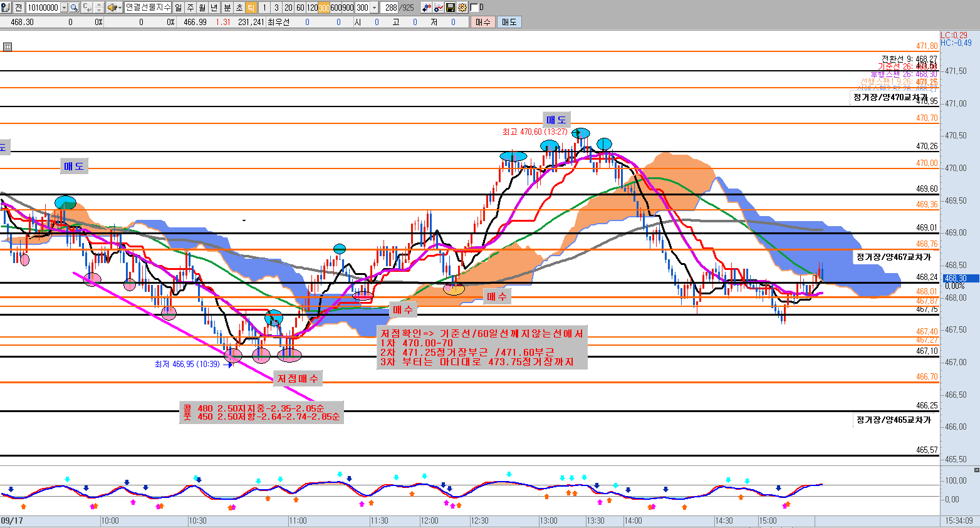This screenshot has height=528, width=980.
Task: Select the 60 tick interval button
Action: point(300,8)
